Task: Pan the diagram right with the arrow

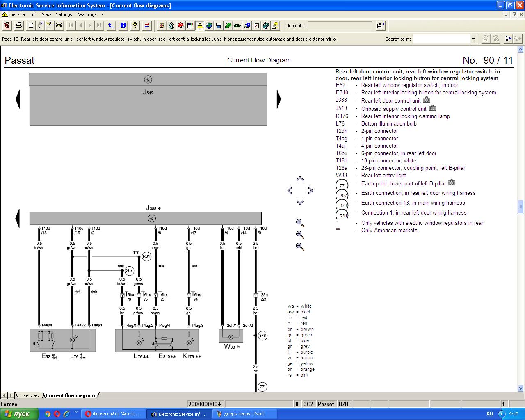Action: coord(310,190)
